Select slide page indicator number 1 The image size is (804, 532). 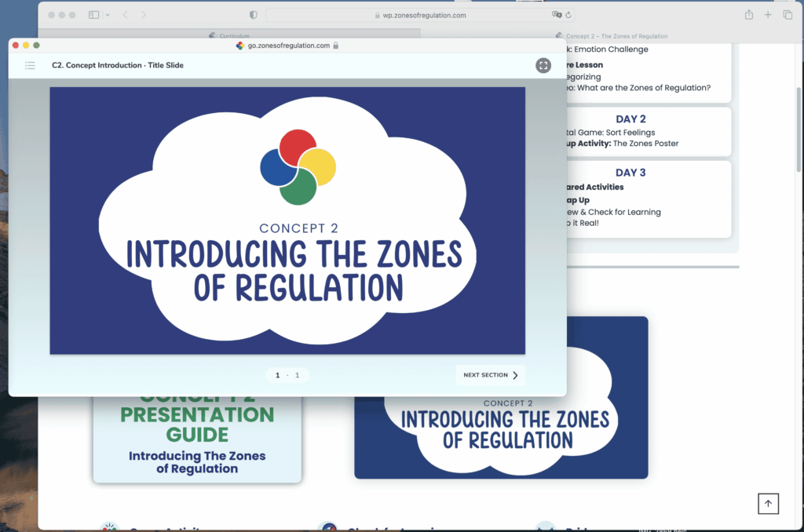pos(277,375)
